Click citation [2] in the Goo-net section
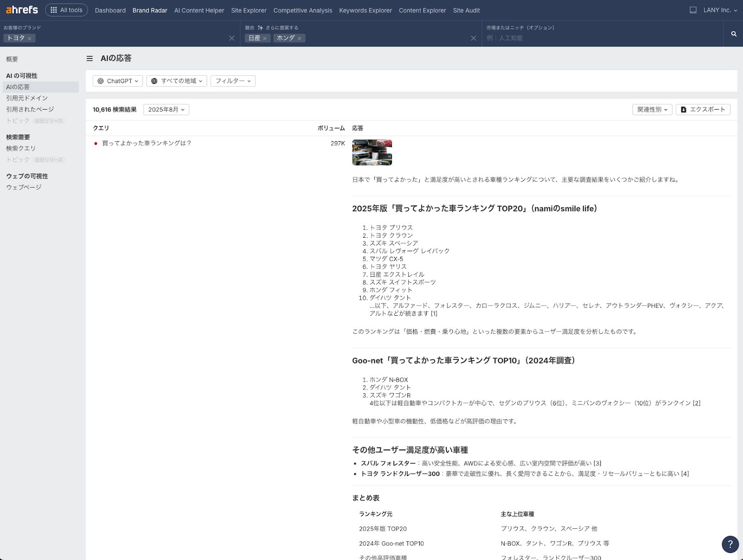The height and width of the screenshot is (560, 743). pyautogui.click(x=697, y=403)
